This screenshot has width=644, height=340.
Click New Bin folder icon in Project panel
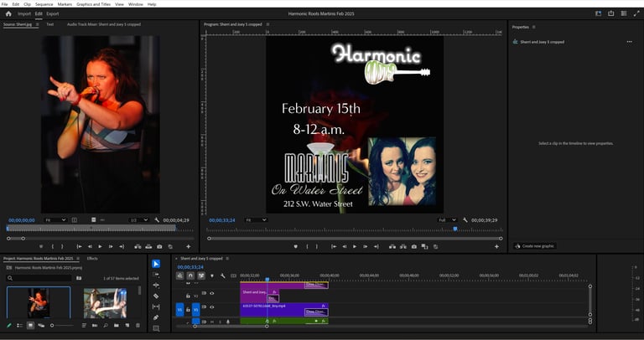[x=117, y=325]
